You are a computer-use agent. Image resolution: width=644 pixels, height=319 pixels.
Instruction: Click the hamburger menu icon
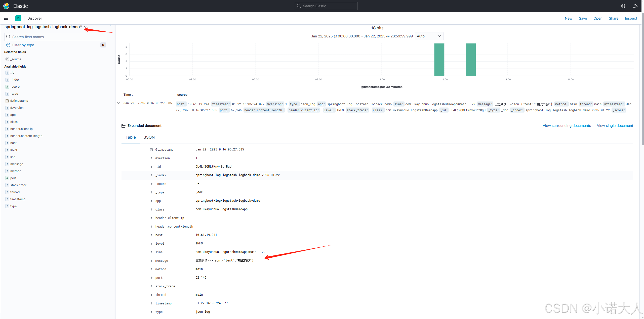[7, 18]
